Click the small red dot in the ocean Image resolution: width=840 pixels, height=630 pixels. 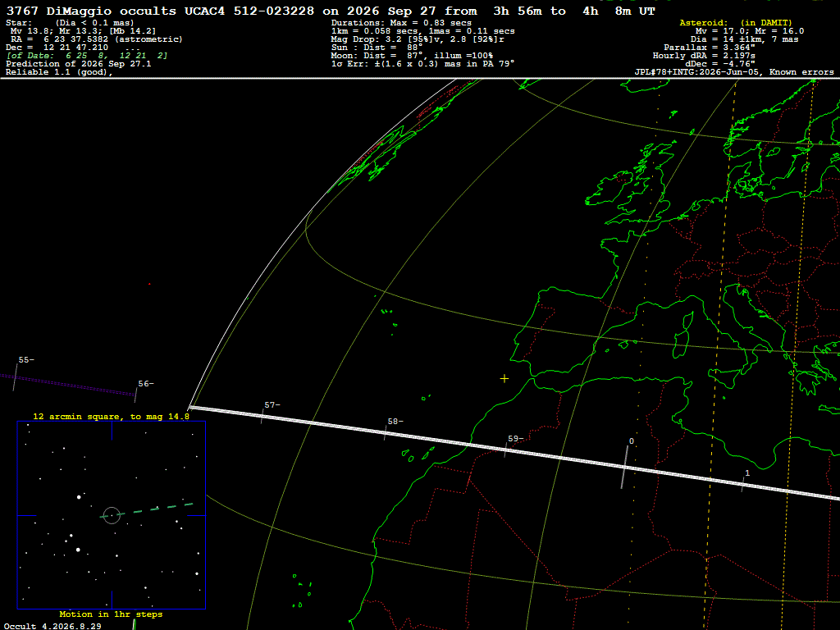tap(149, 284)
